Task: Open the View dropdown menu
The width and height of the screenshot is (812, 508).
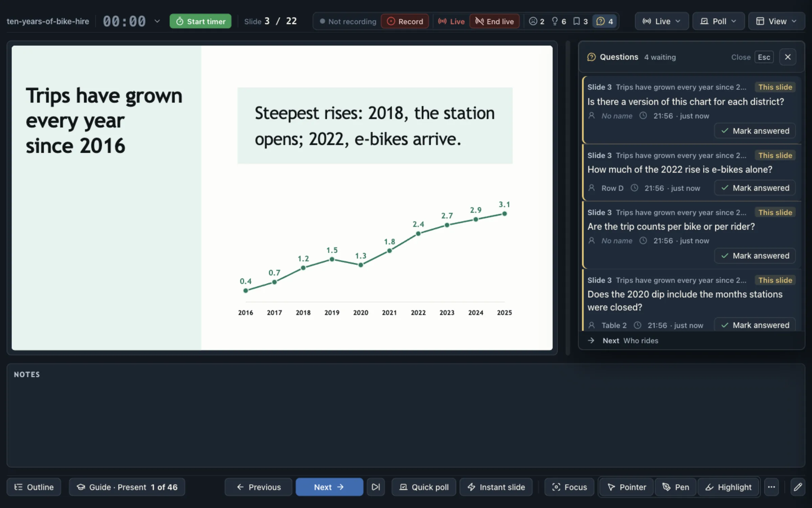Action: [776, 21]
